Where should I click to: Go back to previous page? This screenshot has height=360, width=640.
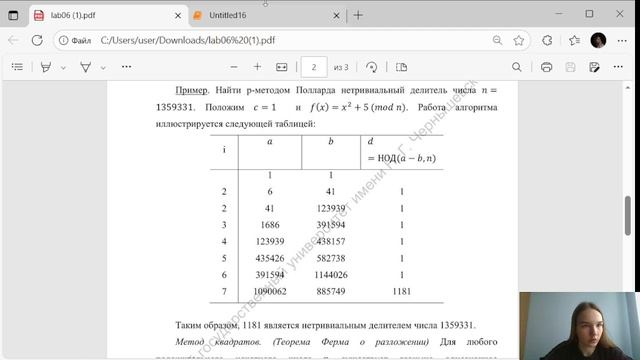(x=13, y=40)
